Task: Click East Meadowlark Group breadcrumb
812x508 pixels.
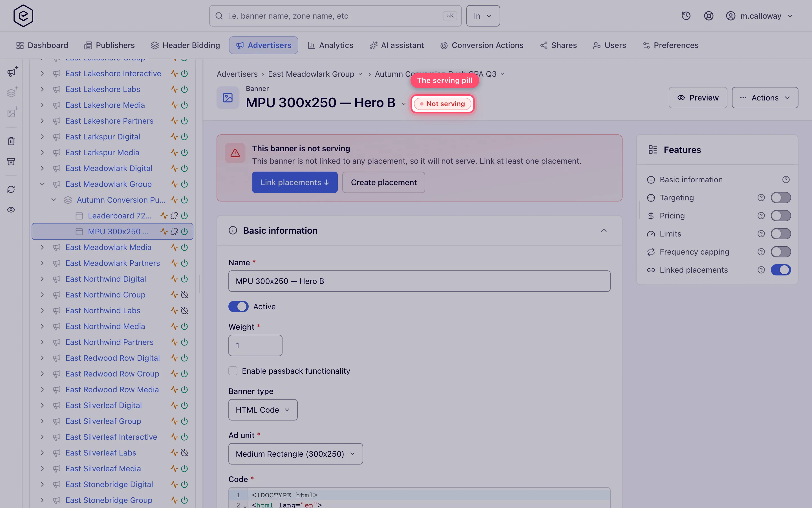Action: tap(311, 74)
